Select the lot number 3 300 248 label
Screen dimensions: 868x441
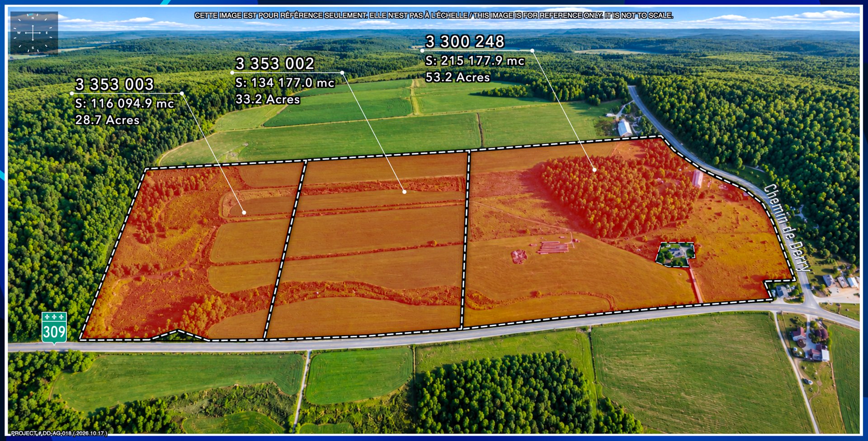(465, 42)
